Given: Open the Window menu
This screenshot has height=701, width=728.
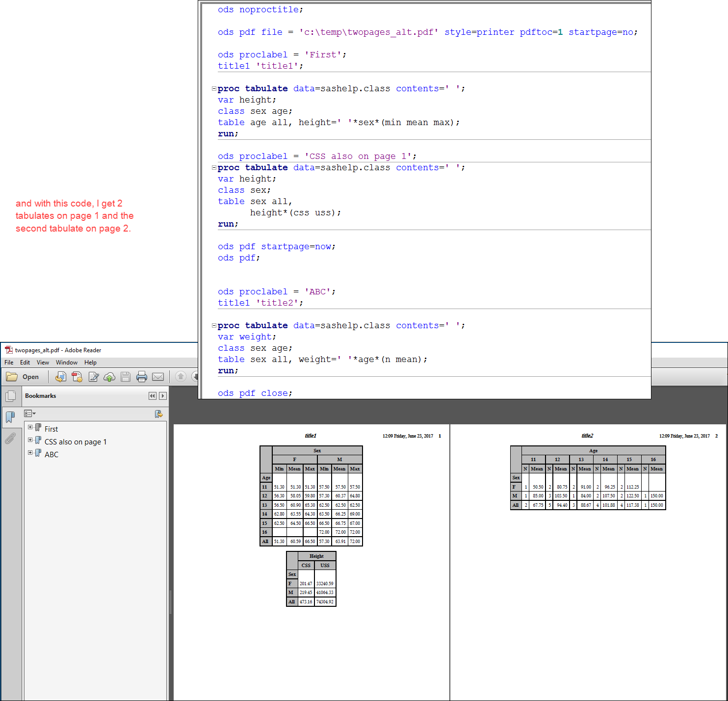Looking at the screenshot, I should (x=67, y=363).
